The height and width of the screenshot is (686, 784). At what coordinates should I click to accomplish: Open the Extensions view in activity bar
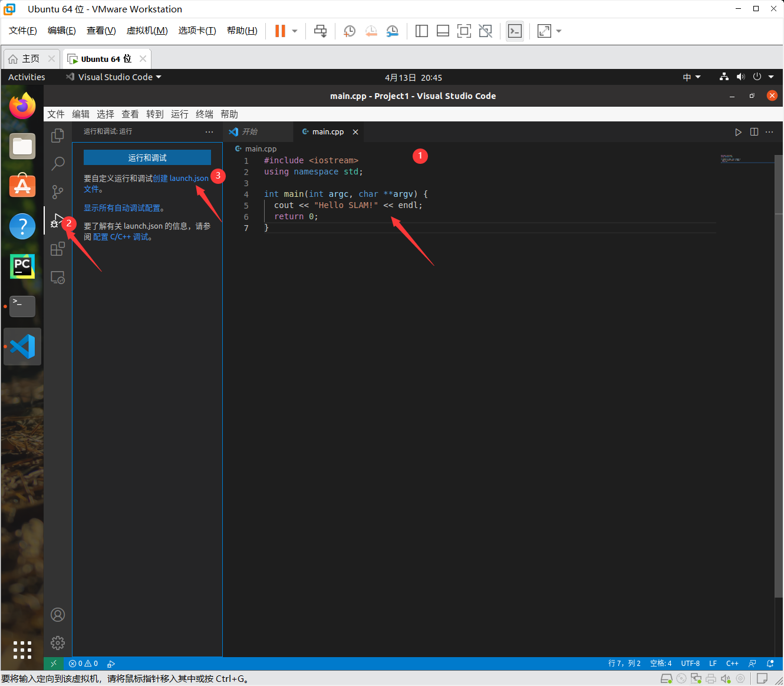tap(58, 249)
